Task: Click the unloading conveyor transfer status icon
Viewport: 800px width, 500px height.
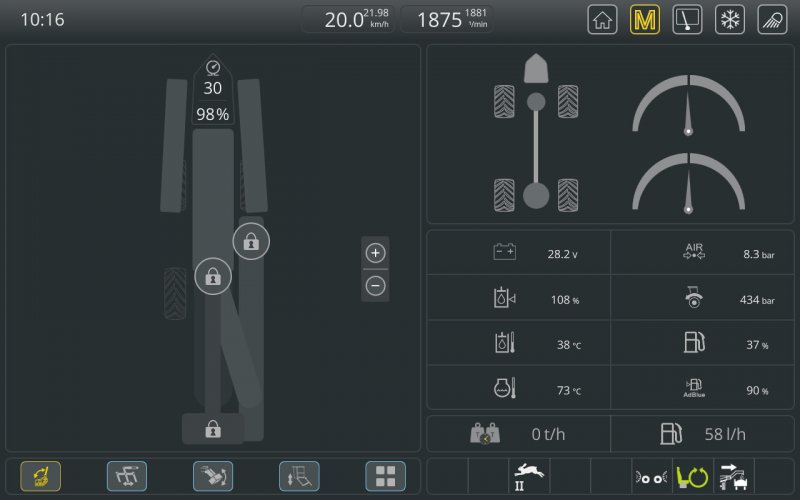Action: click(x=734, y=477)
